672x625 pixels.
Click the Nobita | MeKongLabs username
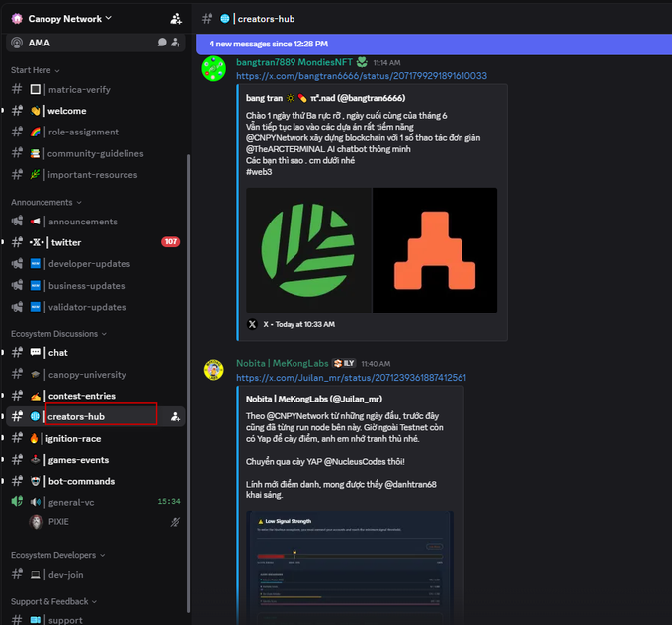click(283, 363)
